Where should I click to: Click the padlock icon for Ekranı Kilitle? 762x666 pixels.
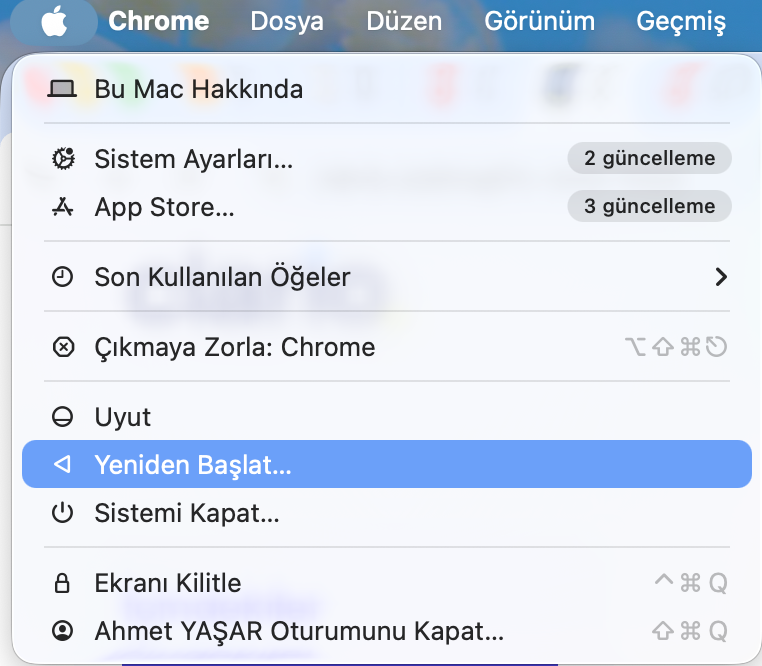[62, 583]
